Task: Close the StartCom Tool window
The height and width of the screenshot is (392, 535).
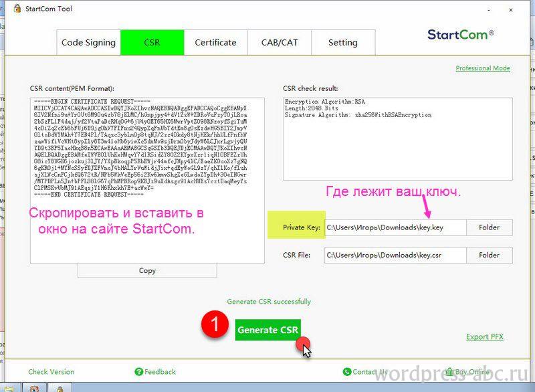Action: click(511, 10)
